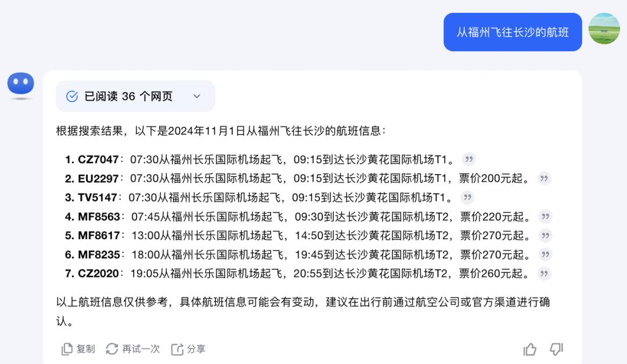Expand the 已阅读 36 个网页 sources list
The width and height of the screenshot is (627, 364).
coord(128,96)
